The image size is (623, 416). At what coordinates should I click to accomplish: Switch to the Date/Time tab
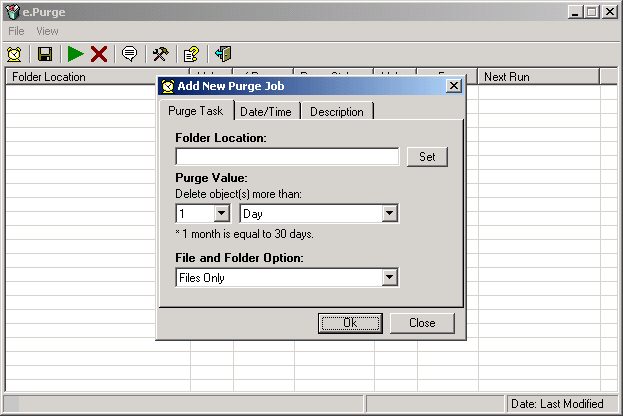point(266,112)
